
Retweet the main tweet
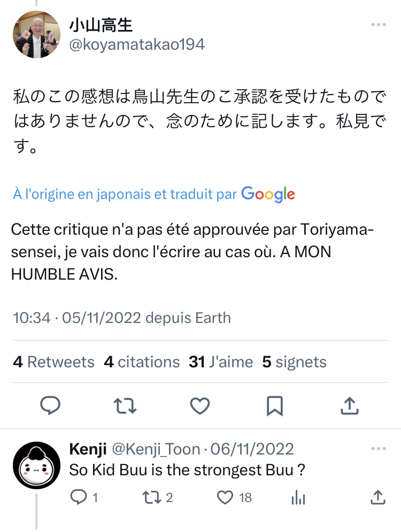pyautogui.click(x=125, y=406)
